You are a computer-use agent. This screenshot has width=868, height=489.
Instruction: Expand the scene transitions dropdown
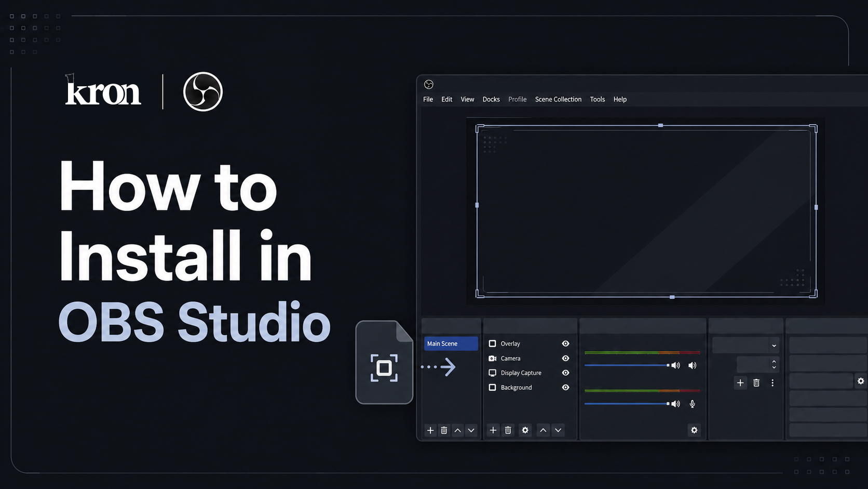tap(745, 345)
